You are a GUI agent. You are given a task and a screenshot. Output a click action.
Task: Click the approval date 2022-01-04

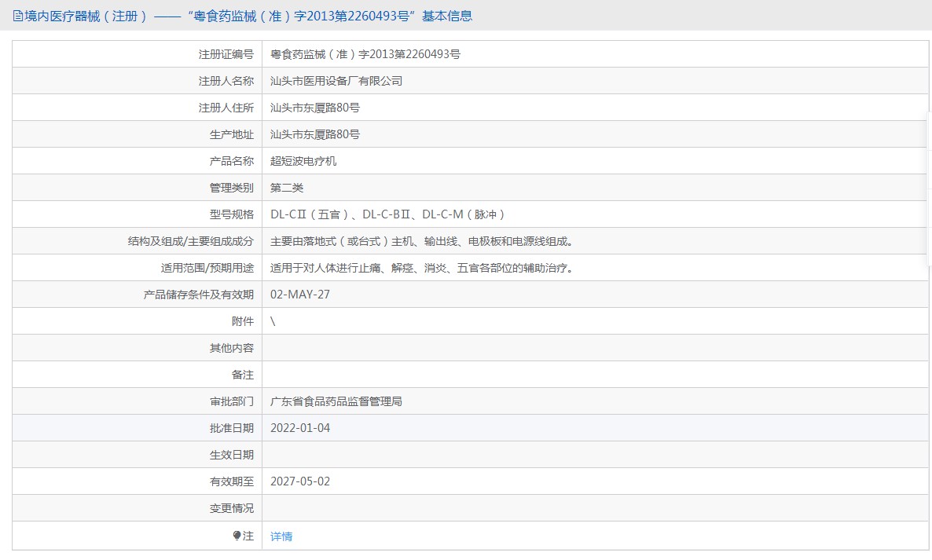[x=300, y=428]
